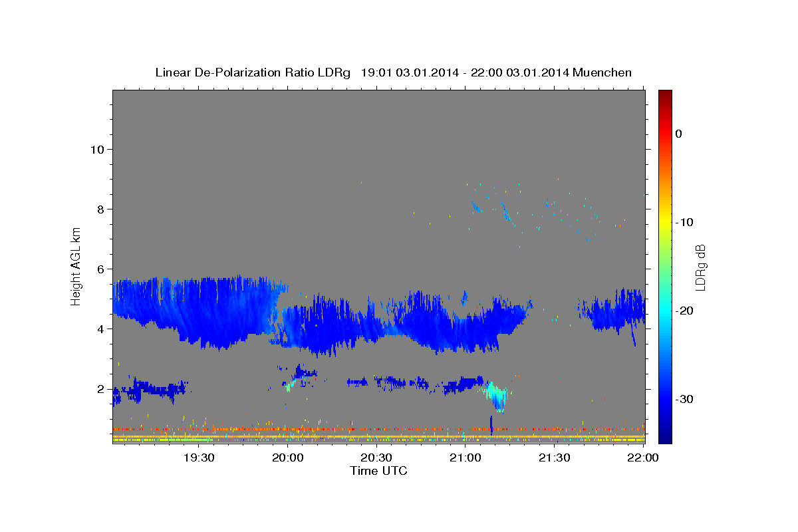Click the '8' height axis label
The image size is (798, 532).
point(100,209)
